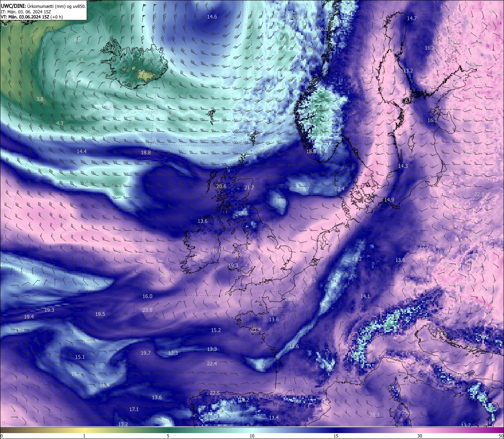Screen dimensions: 504x439
Task: Click the 19.0 value over Ireland
Action: [217, 250]
